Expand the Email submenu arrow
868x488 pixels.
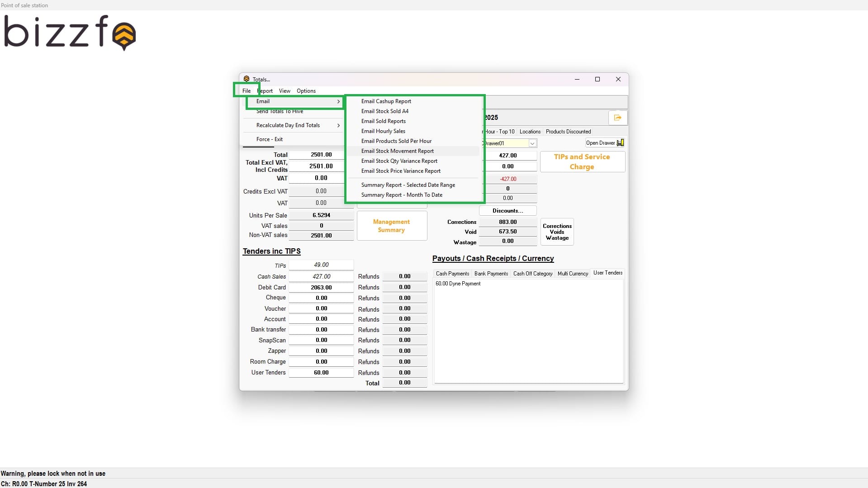click(x=338, y=102)
